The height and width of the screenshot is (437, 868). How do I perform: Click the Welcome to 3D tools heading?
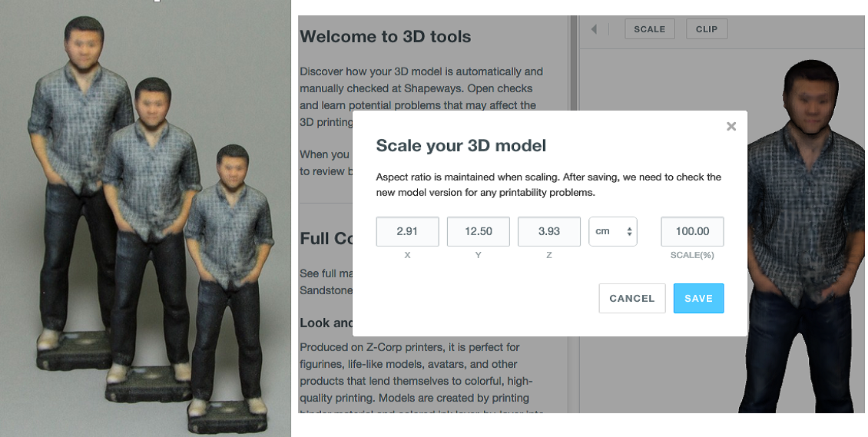point(386,37)
